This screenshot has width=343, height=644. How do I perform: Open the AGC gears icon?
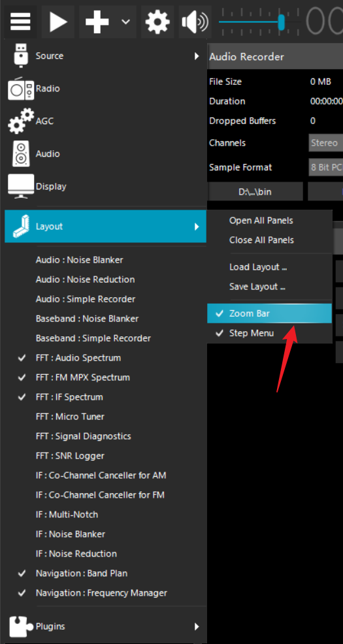(x=20, y=121)
